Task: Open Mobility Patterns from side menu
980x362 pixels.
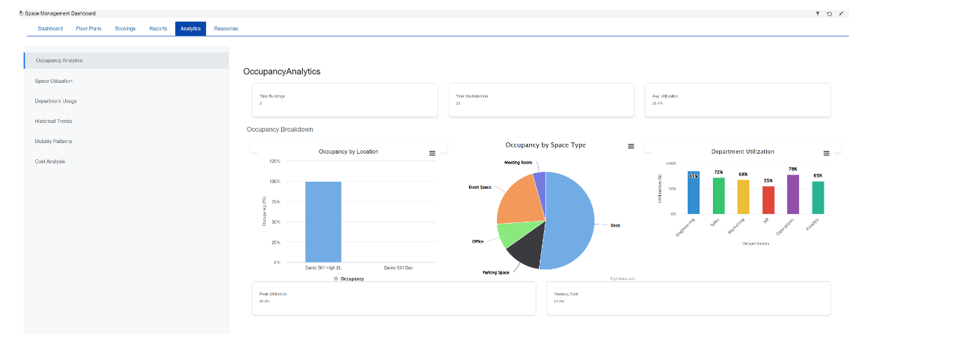Action: (x=53, y=141)
